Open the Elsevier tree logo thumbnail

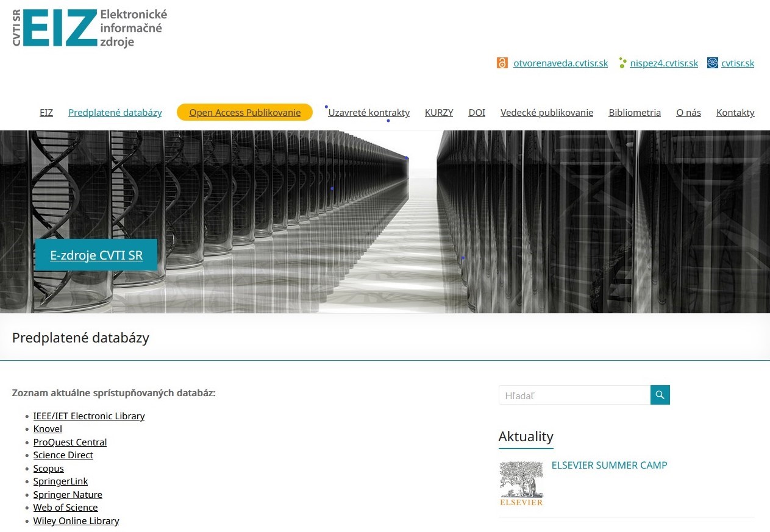521,483
